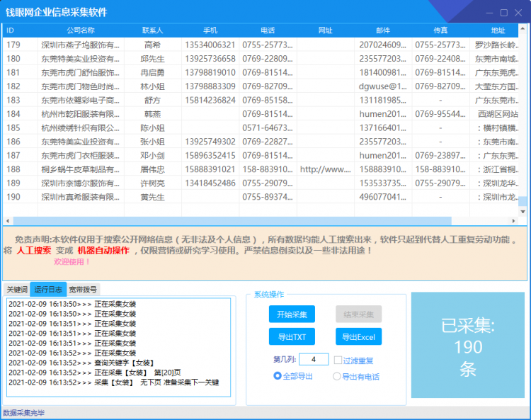Click the 第几列 number input field
The height and width of the screenshot is (420, 531).
[x=313, y=359]
